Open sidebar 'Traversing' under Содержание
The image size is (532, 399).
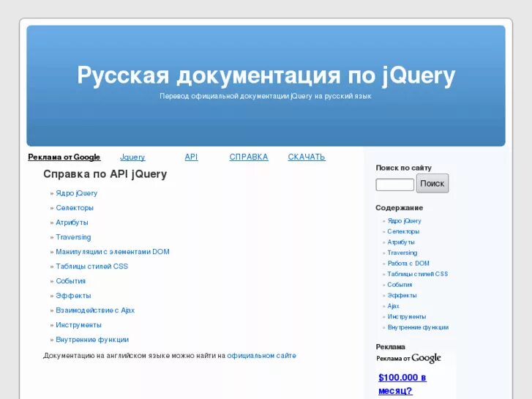point(402,253)
